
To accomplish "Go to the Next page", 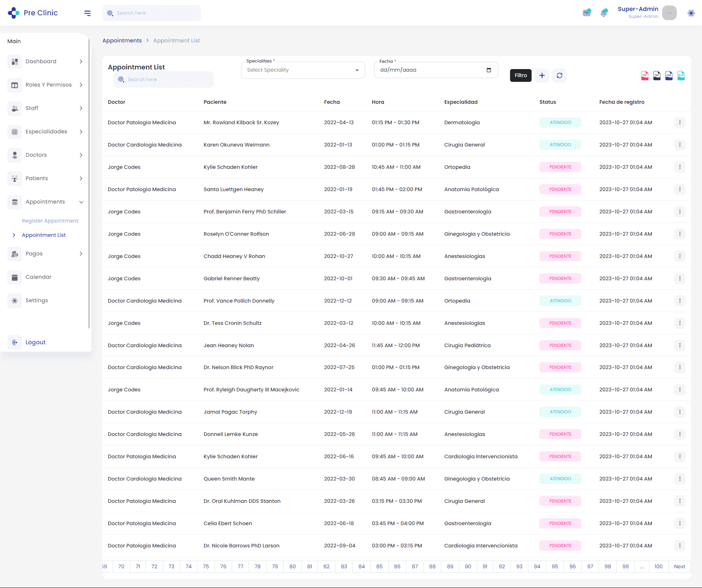I will pos(679,566).
